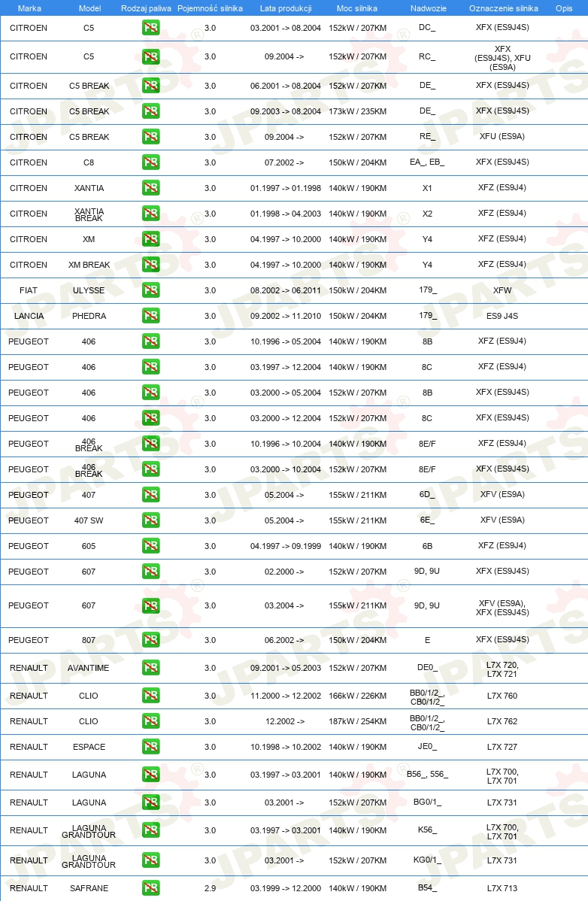The height and width of the screenshot is (901, 588).
Task: Click the '08.2002 -> 06.2011' production dates cell
Action: (x=286, y=290)
